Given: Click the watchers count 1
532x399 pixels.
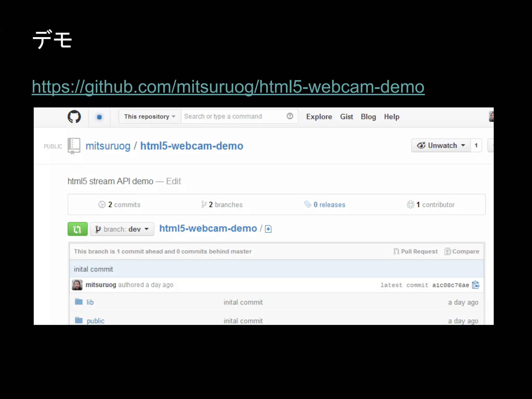Looking at the screenshot, I should point(476,145).
